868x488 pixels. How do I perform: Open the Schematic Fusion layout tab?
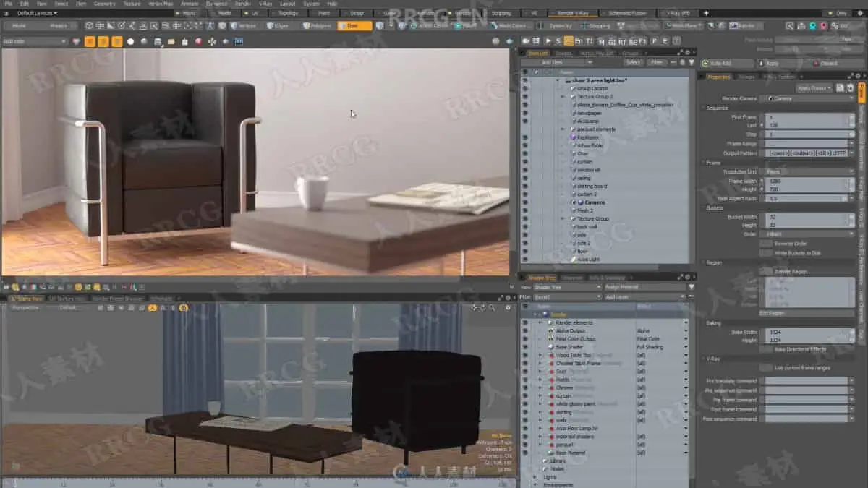pyautogui.click(x=628, y=13)
